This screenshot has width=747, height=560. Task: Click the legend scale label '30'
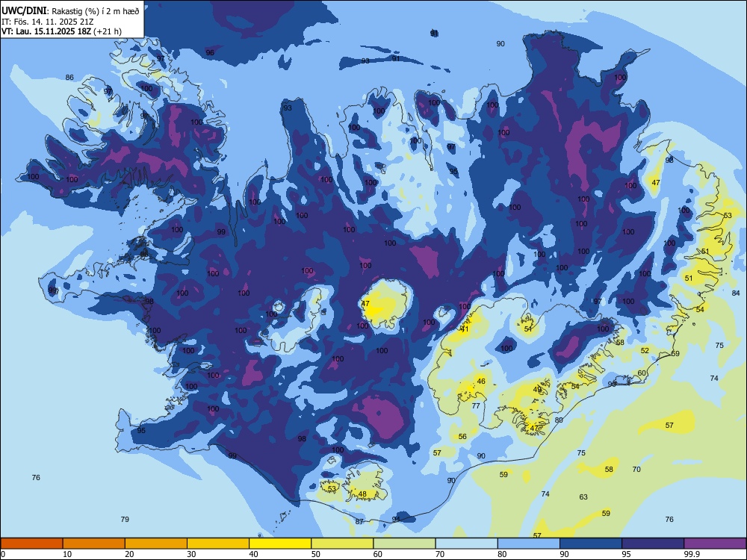(191, 554)
